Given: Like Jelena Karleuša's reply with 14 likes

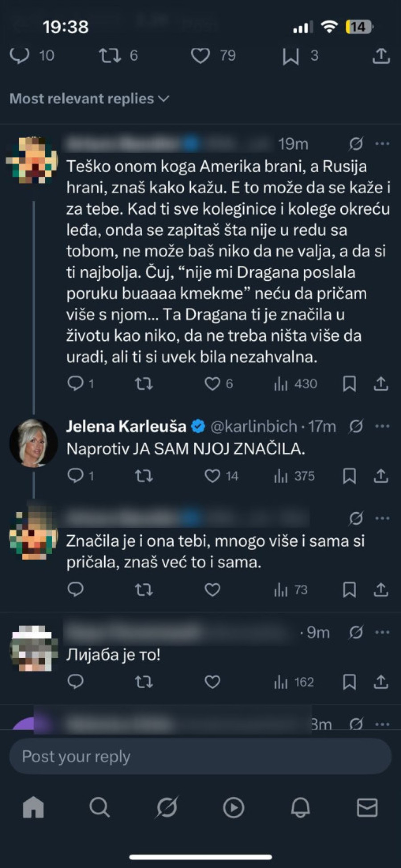Looking at the screenshot, I should (x=213, y=476).
